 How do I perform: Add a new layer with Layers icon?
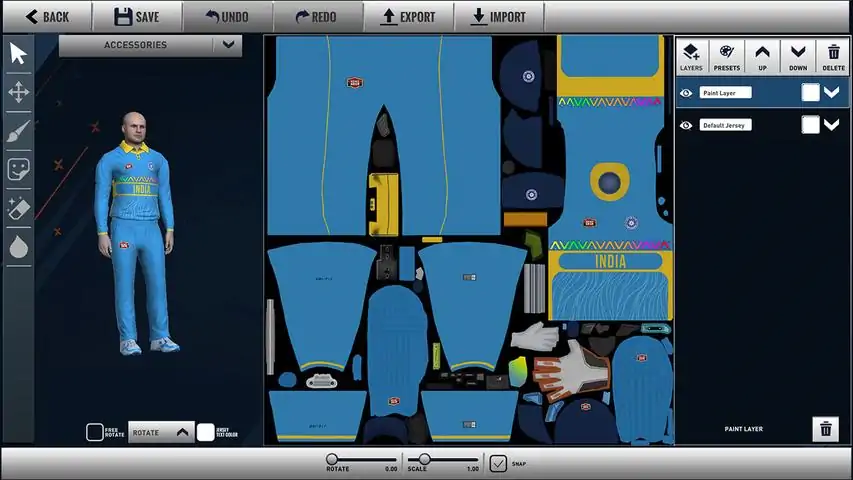(x=691, y=55)
